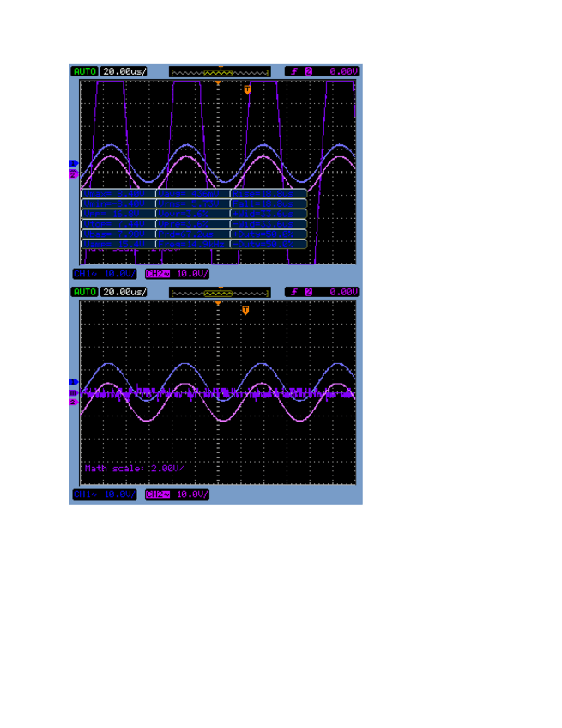Select the Vpp= 16.8V measurement
This screenshot has width=562, height=728.
point(118,214)
